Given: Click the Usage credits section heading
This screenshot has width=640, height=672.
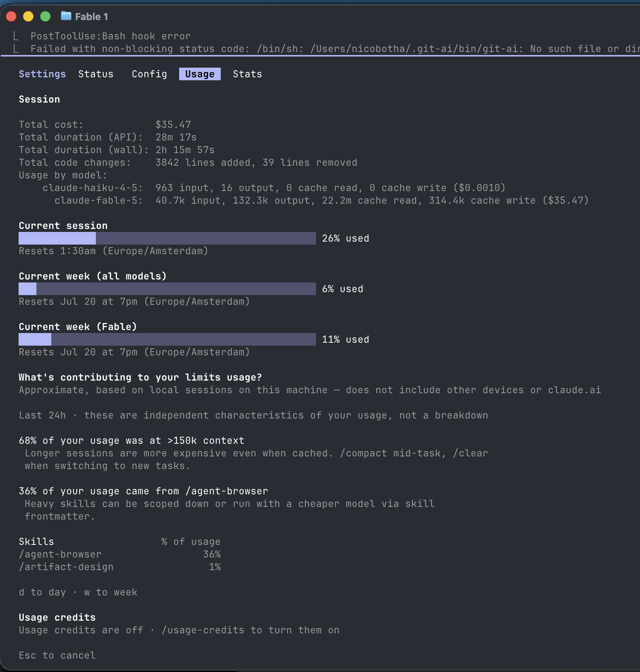Looking at the screenshot, I should pyautogui.click(x=57, y=617).
